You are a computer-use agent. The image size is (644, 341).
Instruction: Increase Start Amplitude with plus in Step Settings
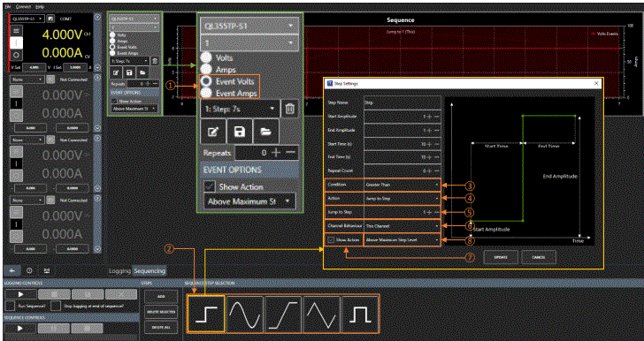point(429,117)
